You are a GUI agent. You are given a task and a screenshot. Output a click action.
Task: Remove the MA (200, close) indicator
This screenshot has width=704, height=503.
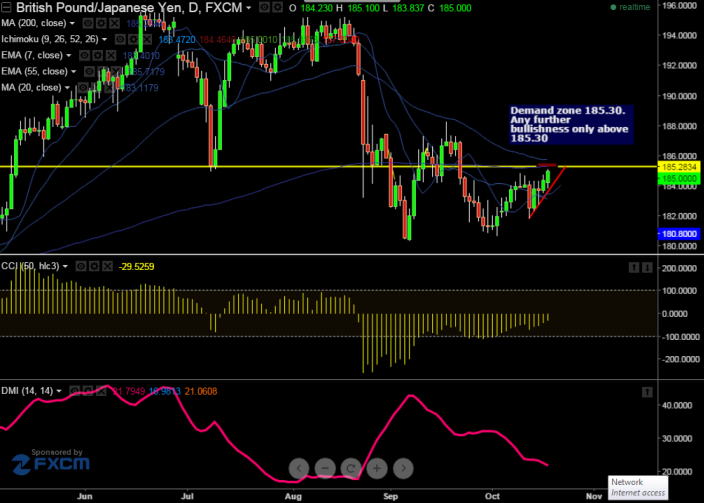point(115,23)
